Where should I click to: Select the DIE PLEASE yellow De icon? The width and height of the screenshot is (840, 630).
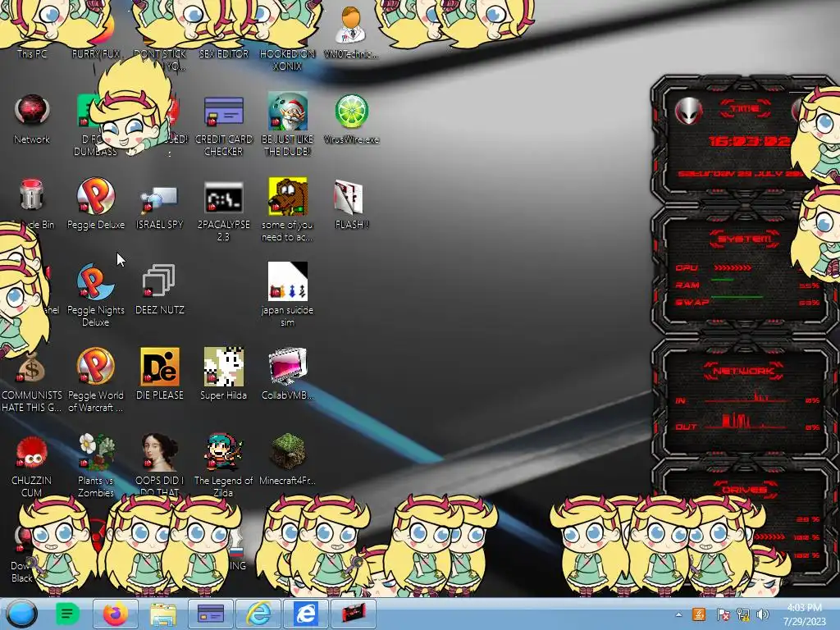click(x=159, y=367)
